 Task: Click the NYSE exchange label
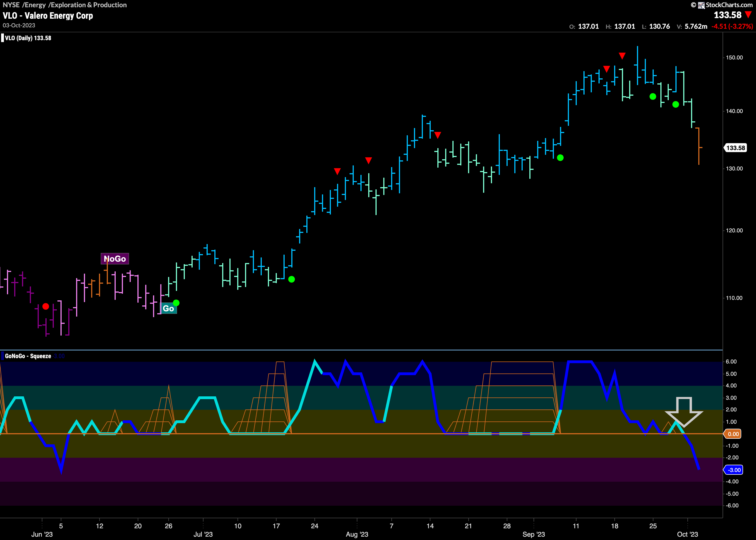[x=11, y=5]
